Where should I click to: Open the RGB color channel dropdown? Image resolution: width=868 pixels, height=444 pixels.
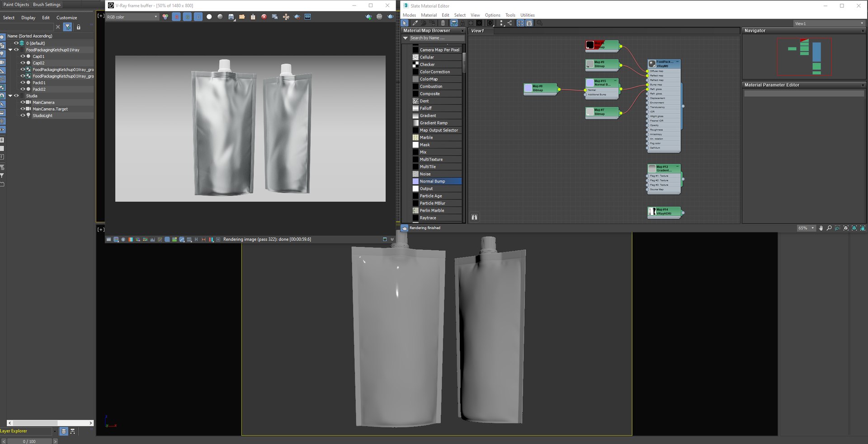[x=132, y=17]
